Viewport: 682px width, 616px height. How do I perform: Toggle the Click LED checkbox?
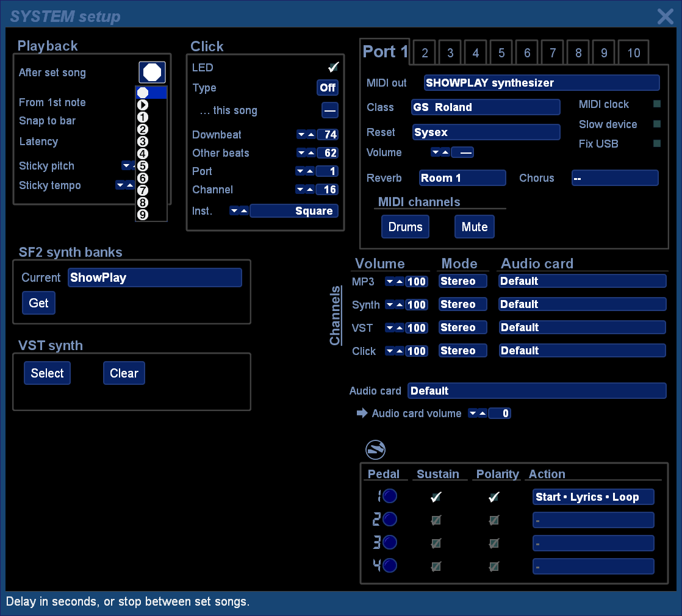pyautogui.click(x=333, y=68)
